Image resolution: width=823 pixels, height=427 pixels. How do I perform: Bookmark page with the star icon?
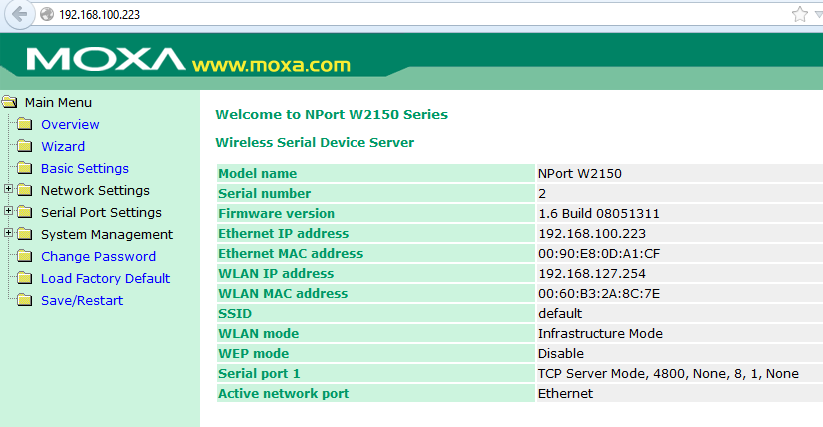click(x=799, y=14)
